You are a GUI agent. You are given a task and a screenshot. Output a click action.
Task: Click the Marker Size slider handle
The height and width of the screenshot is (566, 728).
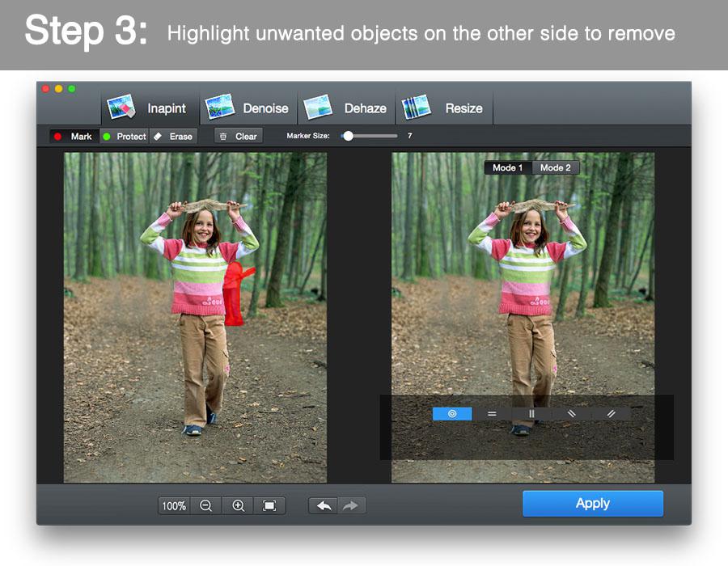(x=348, y=136)
